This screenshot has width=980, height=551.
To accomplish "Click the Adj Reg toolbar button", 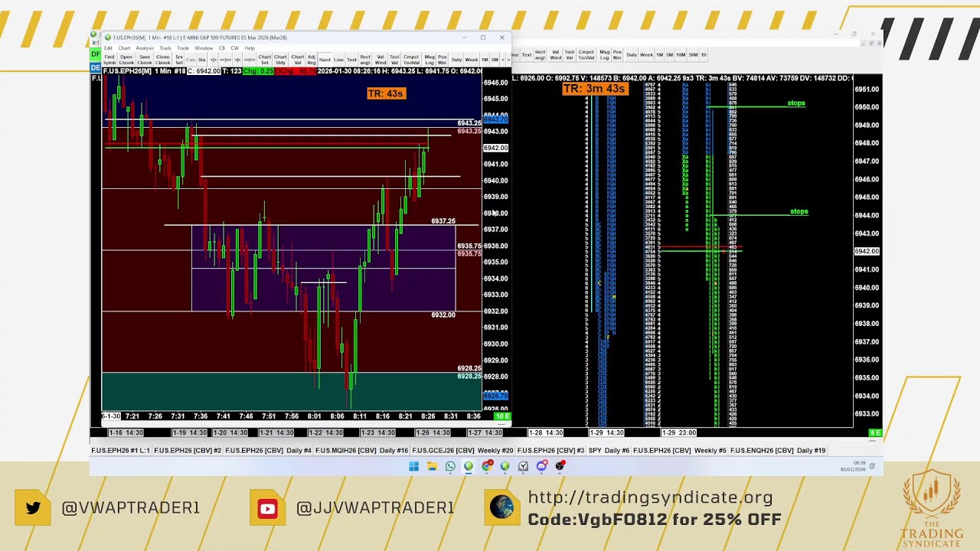I will pos(312,59).
